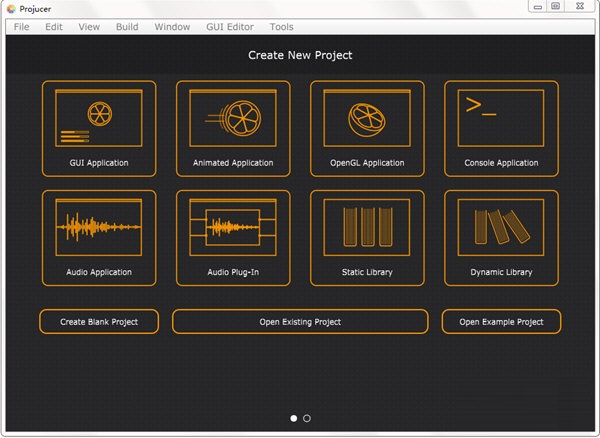This screenshot has width=600, height=438.
Task: Open the View menu
Action: pos(89,27)
